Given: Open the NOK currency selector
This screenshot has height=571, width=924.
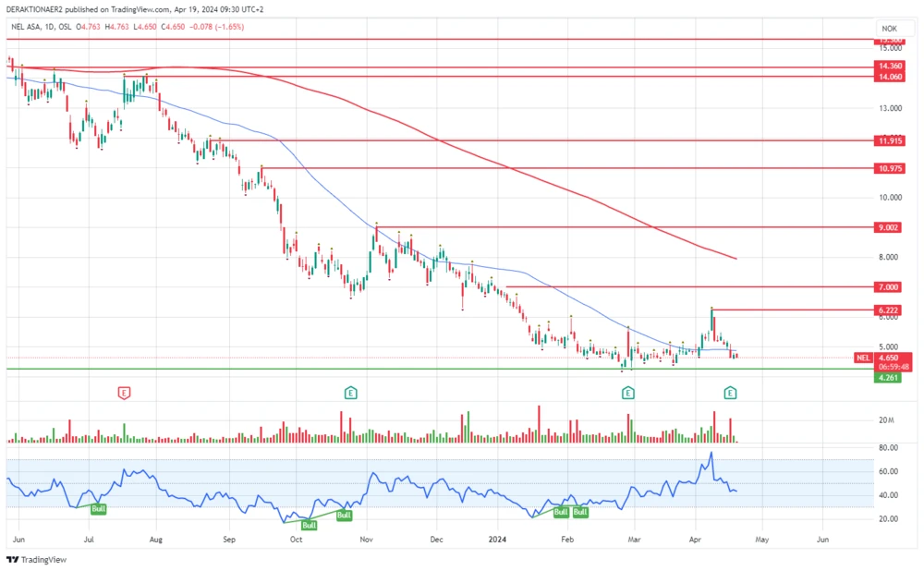Looking at the screenshot, I should click(889, 29).
